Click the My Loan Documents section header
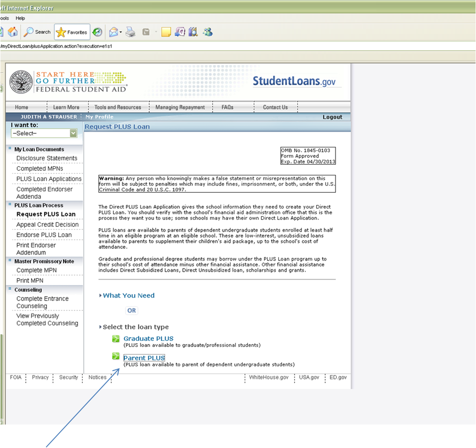Viewport: 476px width, 448px height. 39,149
